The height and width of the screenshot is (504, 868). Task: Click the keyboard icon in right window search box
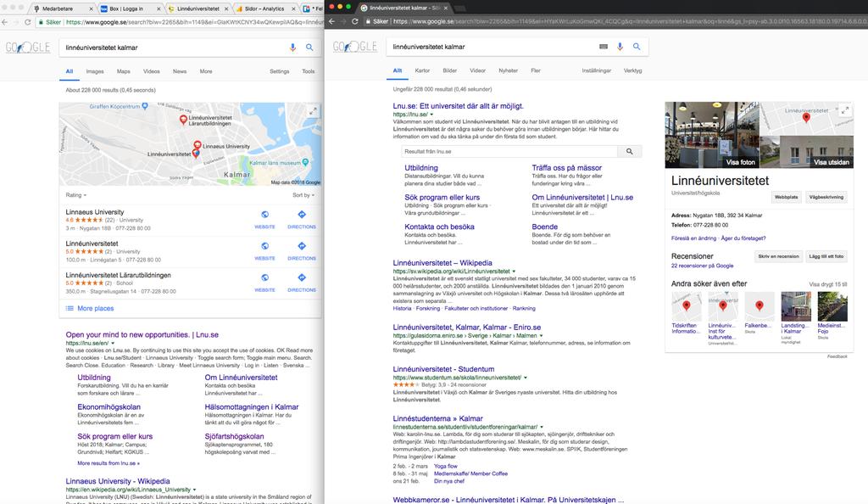click(604, 47)
